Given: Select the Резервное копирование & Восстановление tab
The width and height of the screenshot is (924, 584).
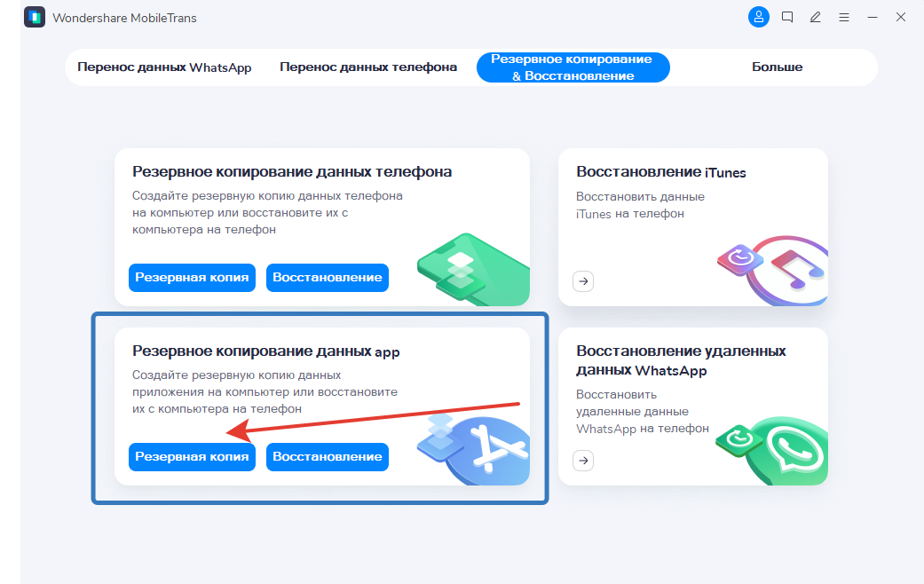Looking at the screenshot, I should point(573,67).
